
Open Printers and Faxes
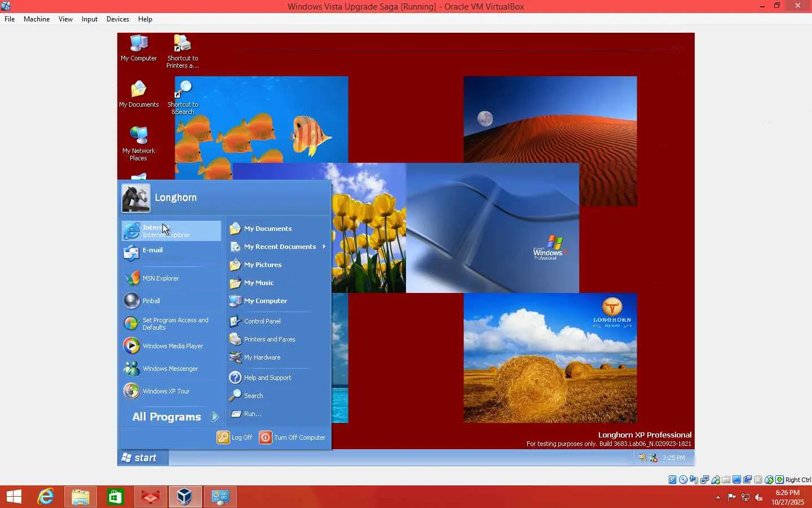(x=278, y=339)
